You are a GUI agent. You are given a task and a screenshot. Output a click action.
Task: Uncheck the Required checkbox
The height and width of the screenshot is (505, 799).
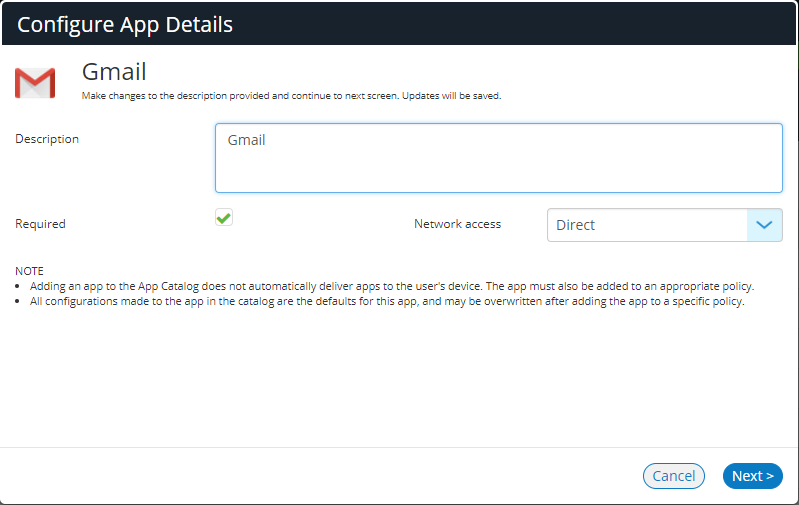(224, 218)
